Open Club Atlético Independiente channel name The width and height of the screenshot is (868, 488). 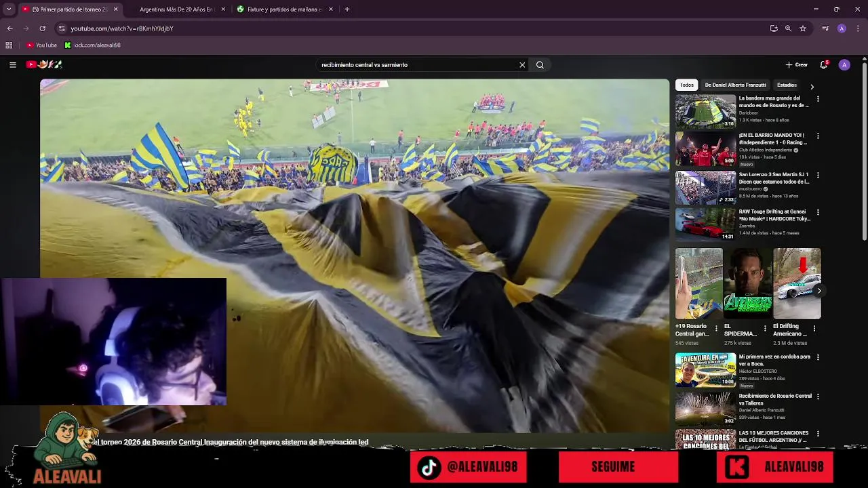[766, 150]
